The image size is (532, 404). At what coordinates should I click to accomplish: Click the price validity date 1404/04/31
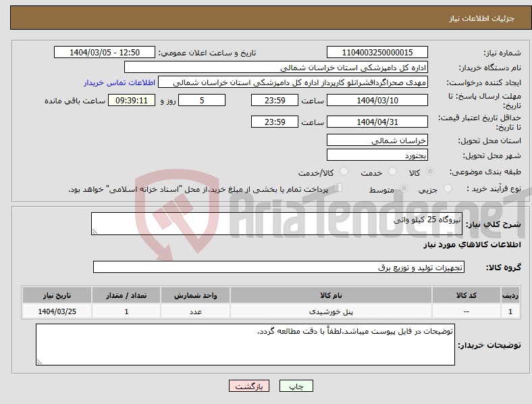pos(377,122)
